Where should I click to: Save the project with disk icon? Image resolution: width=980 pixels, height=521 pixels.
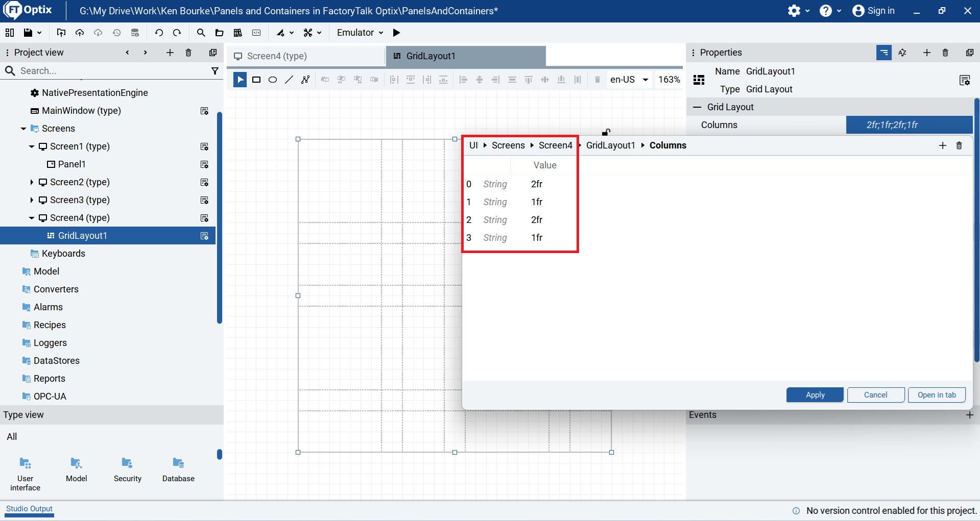28,33
